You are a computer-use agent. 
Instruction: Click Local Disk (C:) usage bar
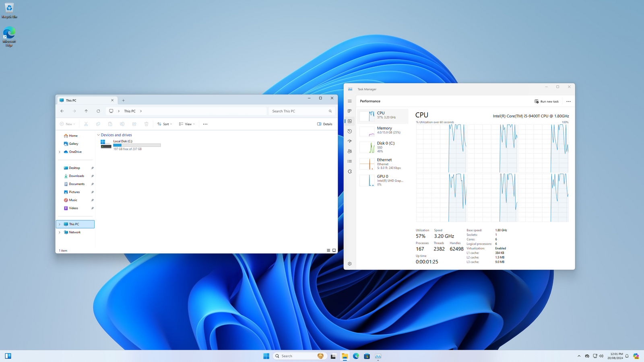pyautogui.click(x=137, y=145)
